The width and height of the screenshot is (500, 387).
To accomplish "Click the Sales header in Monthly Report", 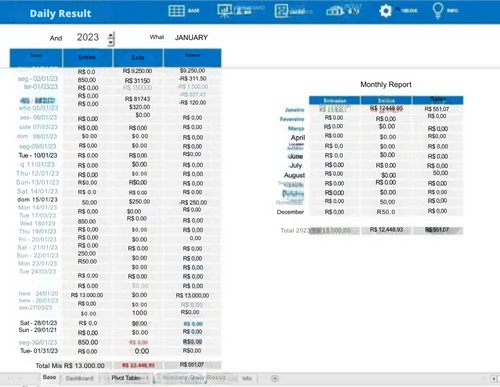I will tap(438, 100).
